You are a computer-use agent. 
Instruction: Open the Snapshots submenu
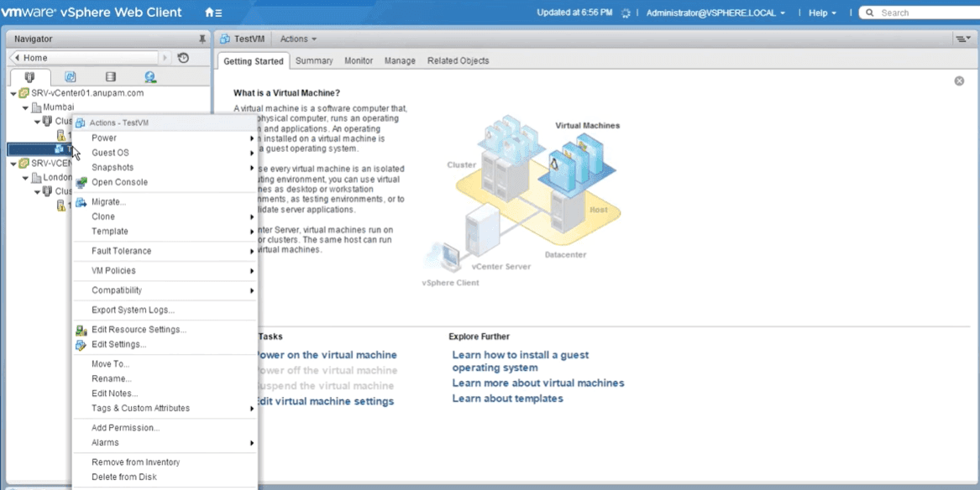pos(165,167)
